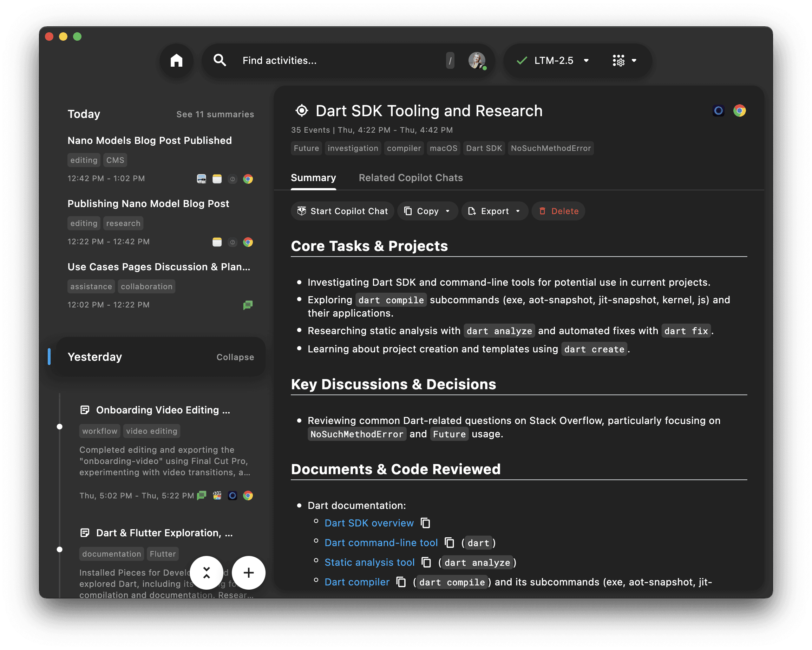Click the collapse arrows floating button

click(x=207, y=572)
